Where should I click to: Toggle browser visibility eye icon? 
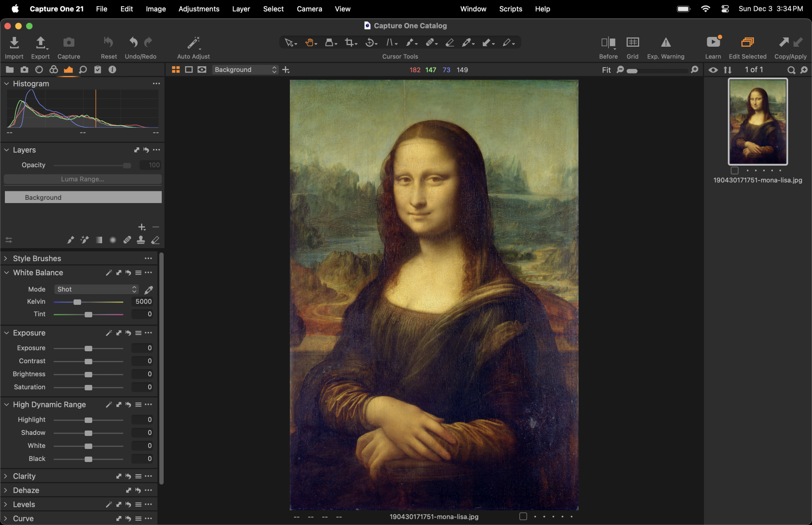[713, 70]
